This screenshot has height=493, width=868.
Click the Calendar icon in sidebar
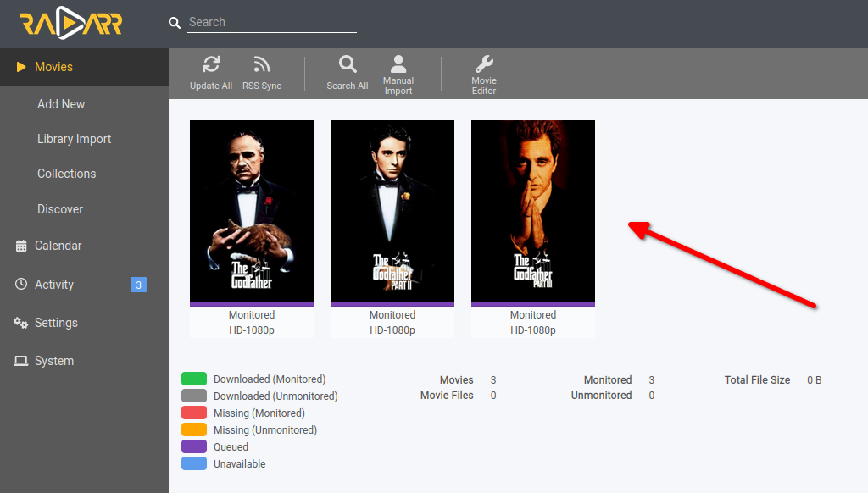(21, 246)
